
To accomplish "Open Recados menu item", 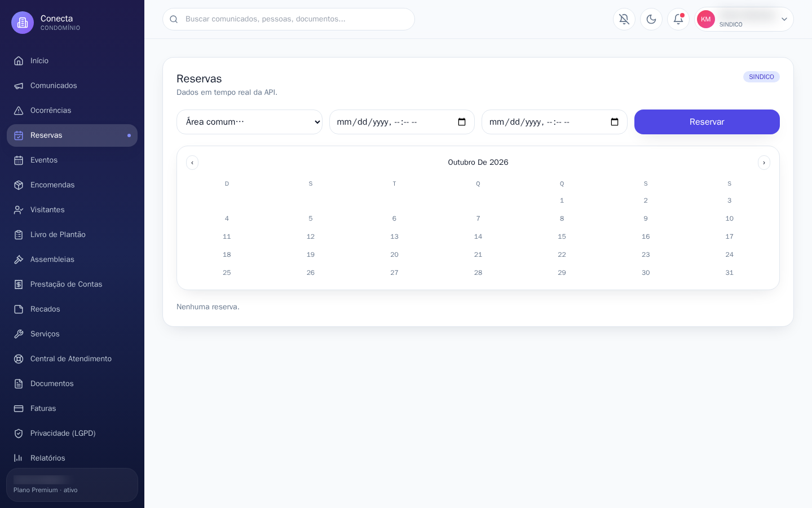I will click(x=72, y=309).
